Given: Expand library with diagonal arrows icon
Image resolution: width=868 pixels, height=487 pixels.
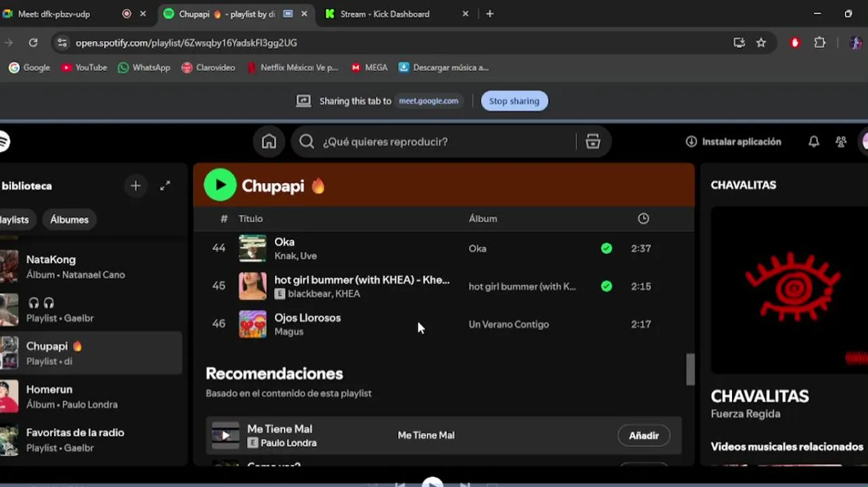Looking at the screenshot, I should [x=165, y=186].
